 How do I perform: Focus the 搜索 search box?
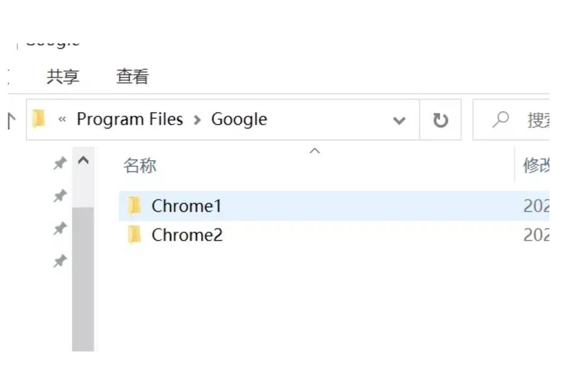tap(537, 120)
